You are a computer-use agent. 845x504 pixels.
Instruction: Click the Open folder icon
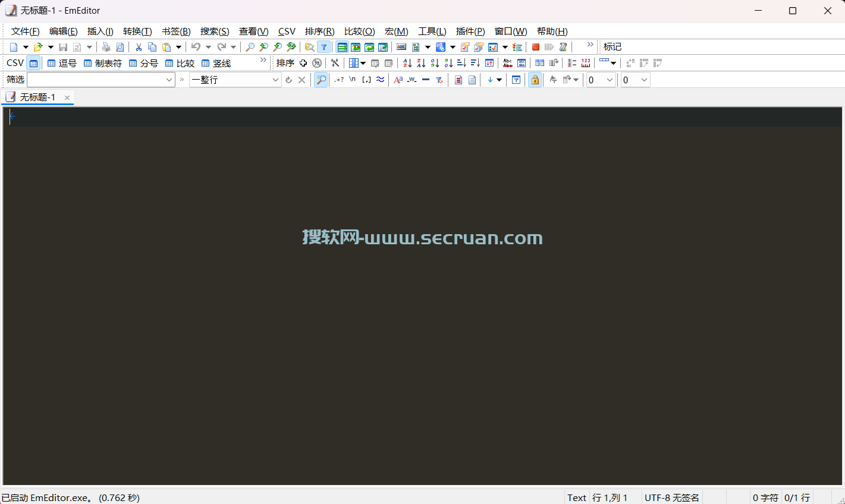tap(38, 47)
